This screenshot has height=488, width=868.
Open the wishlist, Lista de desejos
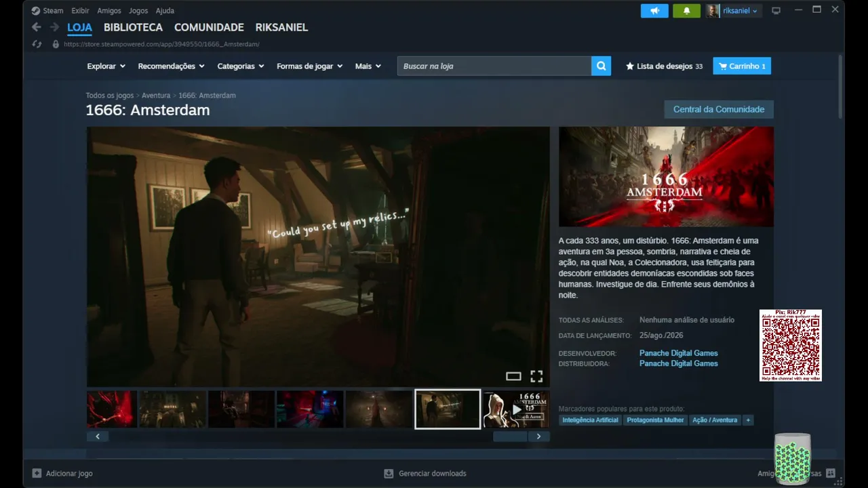coord(664,66)
